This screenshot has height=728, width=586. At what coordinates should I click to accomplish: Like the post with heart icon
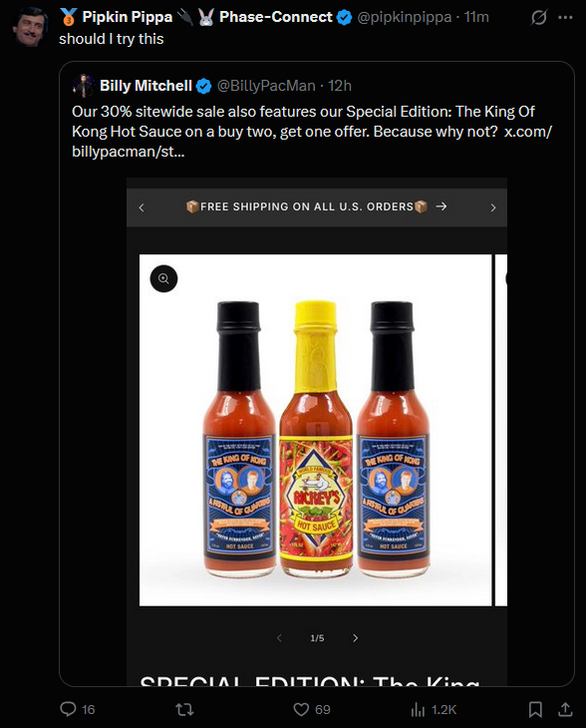301,709
